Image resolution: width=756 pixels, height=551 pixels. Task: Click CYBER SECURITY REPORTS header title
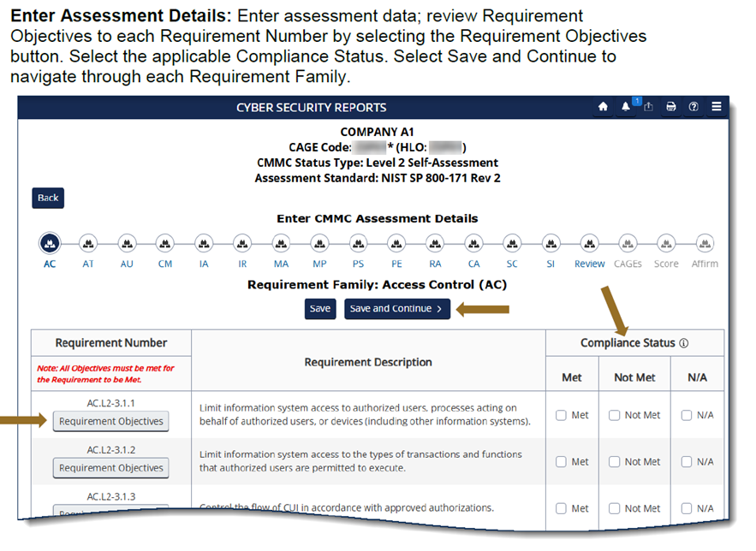tap(311, 108)
